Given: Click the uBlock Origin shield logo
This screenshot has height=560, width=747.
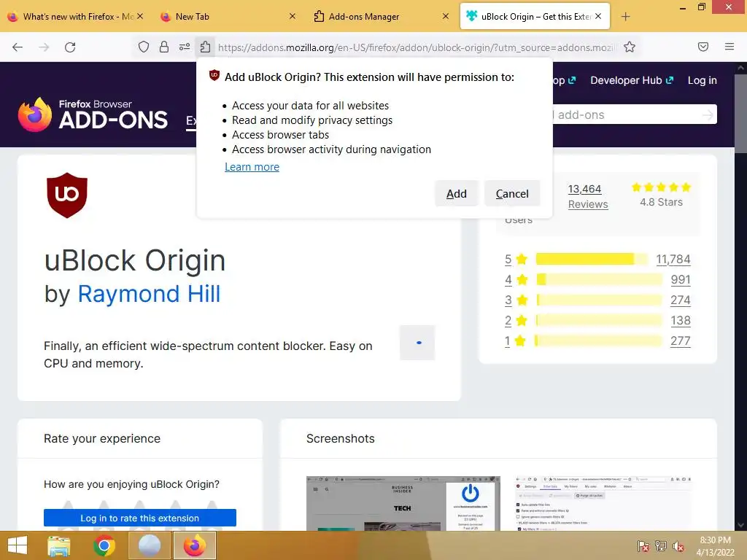Looking at the screenshot, I should [x=67, y=195].
